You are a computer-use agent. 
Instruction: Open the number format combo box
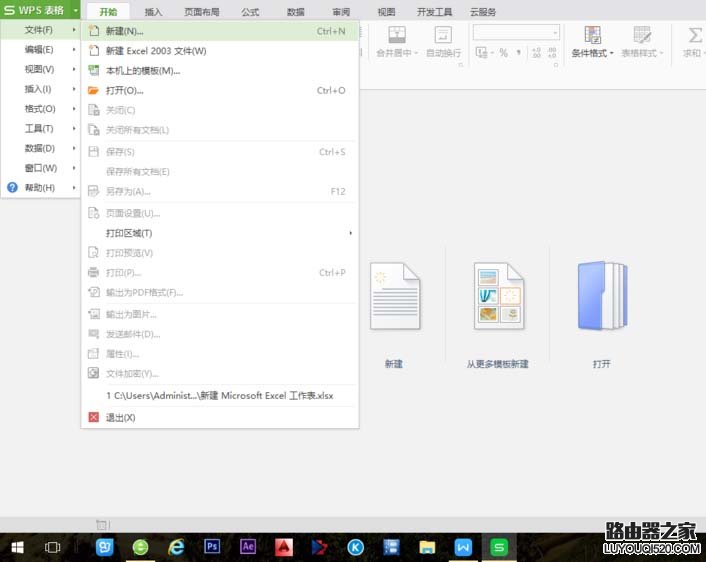516,32
